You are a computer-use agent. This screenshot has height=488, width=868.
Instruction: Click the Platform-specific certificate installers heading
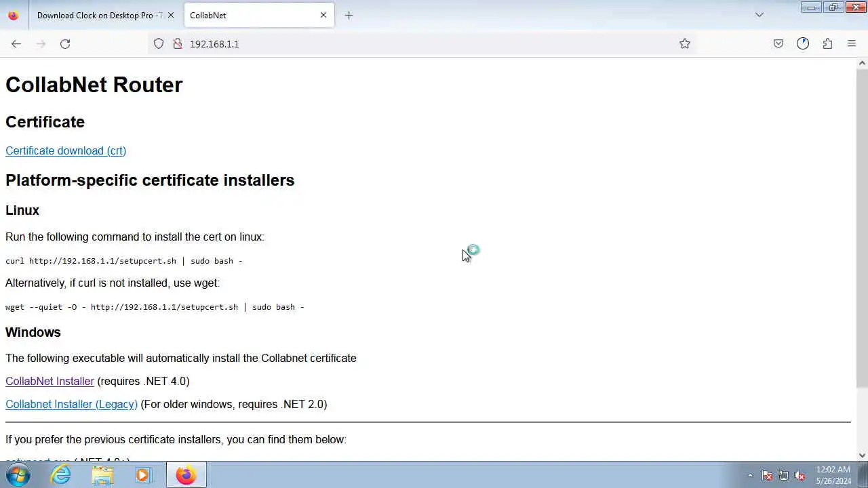tap(150, 180)
